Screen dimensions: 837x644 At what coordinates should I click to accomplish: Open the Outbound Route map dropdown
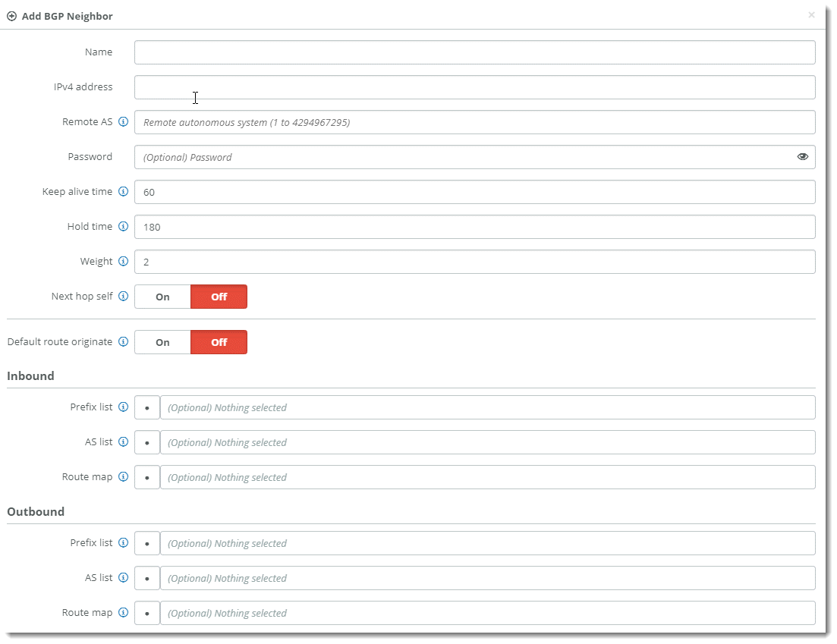point(487,613)
